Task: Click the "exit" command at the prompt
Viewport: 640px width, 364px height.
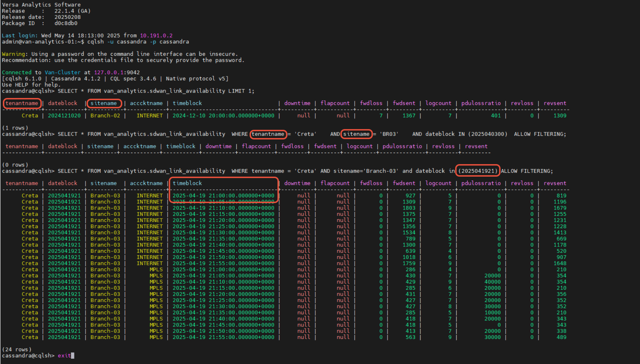Action: 64,356
